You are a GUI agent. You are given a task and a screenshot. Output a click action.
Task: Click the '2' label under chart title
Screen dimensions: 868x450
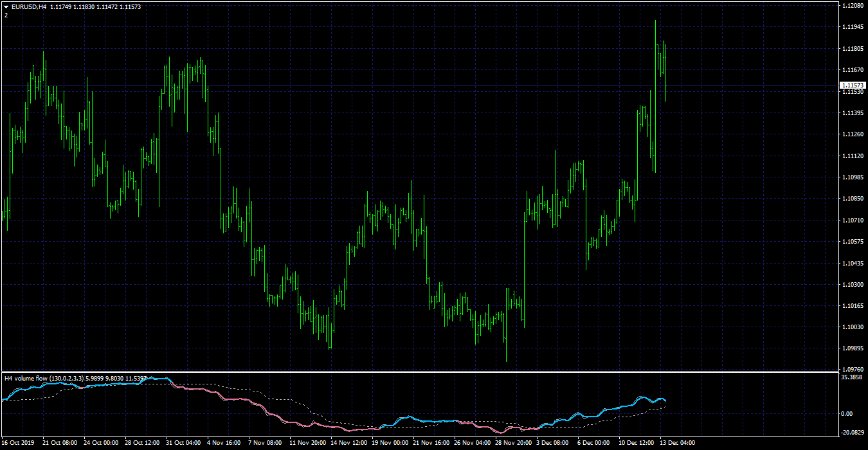tap(6, 15)
